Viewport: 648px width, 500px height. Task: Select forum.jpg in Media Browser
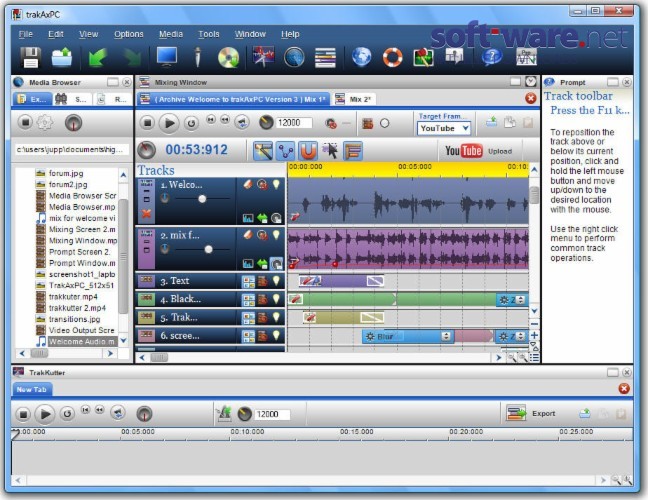pyautogui.click(x=66, y=173)
